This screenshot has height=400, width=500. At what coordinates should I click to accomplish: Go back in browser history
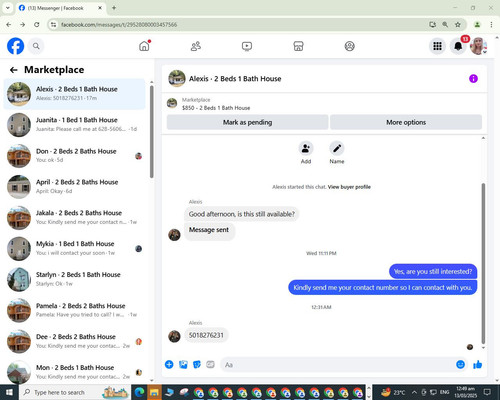click(x=9, y=24)
